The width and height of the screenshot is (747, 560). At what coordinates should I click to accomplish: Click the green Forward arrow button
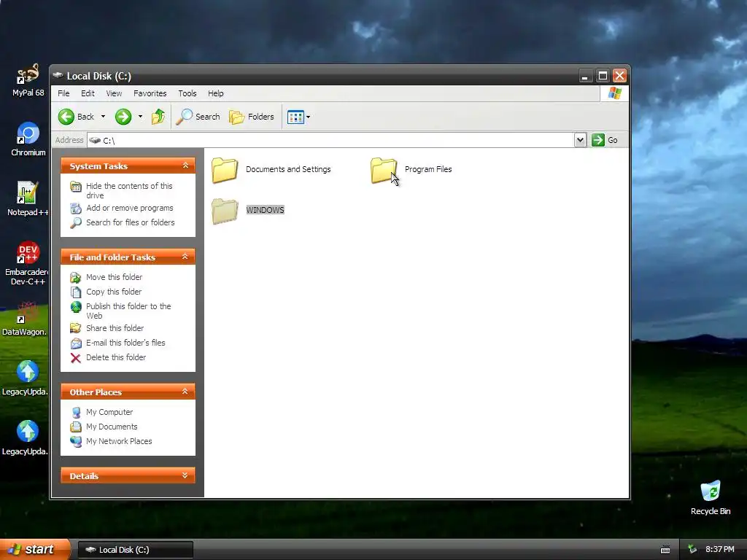pos(123,117)
